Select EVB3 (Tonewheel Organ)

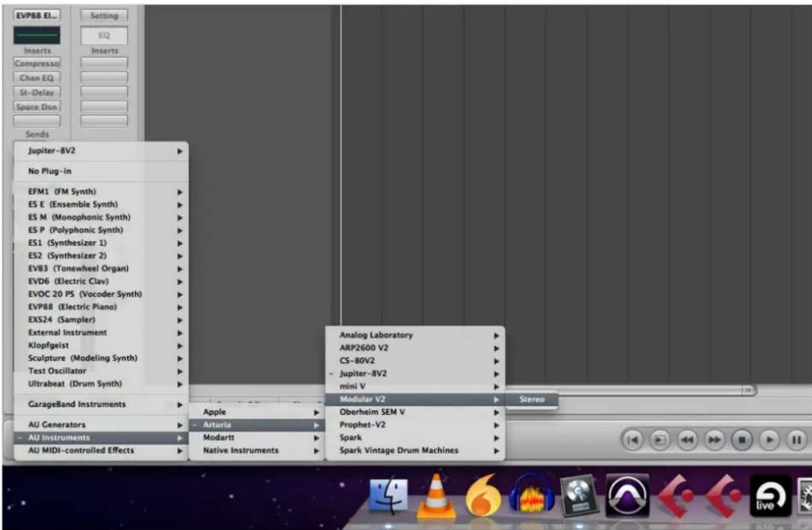(x=101, y=269)
